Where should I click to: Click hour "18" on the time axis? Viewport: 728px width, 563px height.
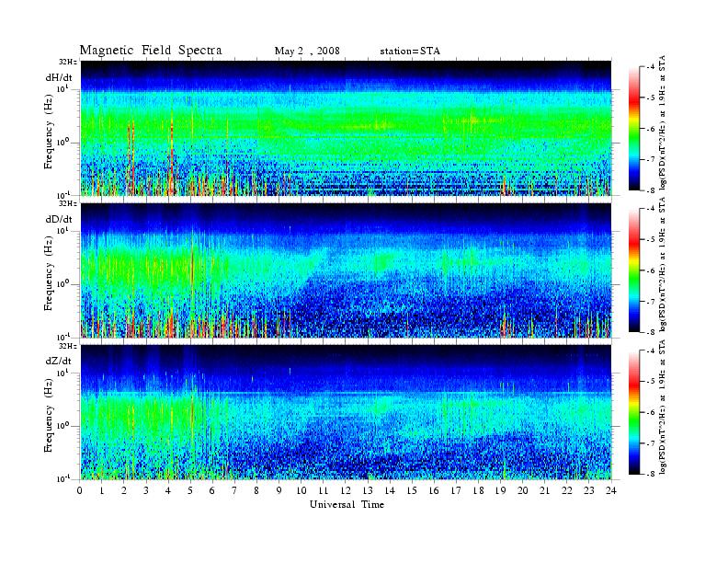[x=478, y=491]
